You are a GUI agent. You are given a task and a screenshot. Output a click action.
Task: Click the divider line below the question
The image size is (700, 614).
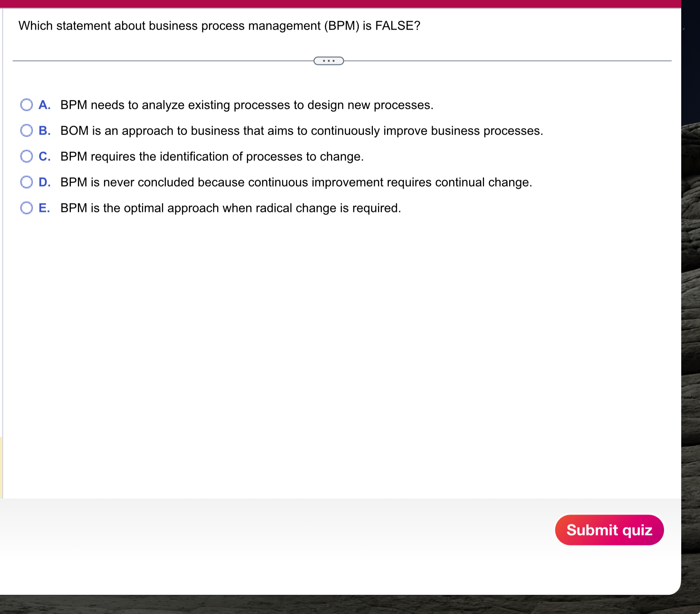[157, 61]
